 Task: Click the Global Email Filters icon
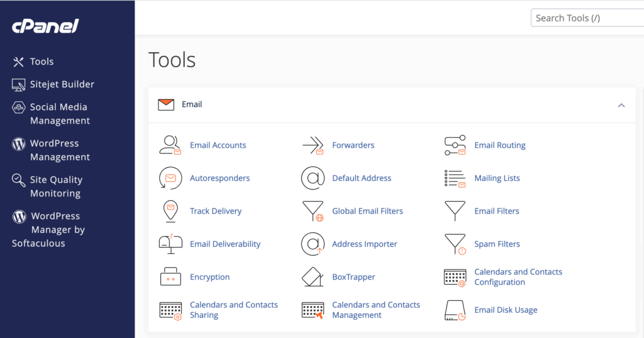[x=313, y=211]
